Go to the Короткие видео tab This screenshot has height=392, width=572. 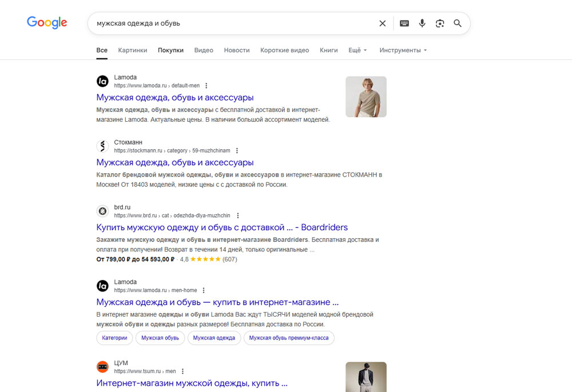284,50
